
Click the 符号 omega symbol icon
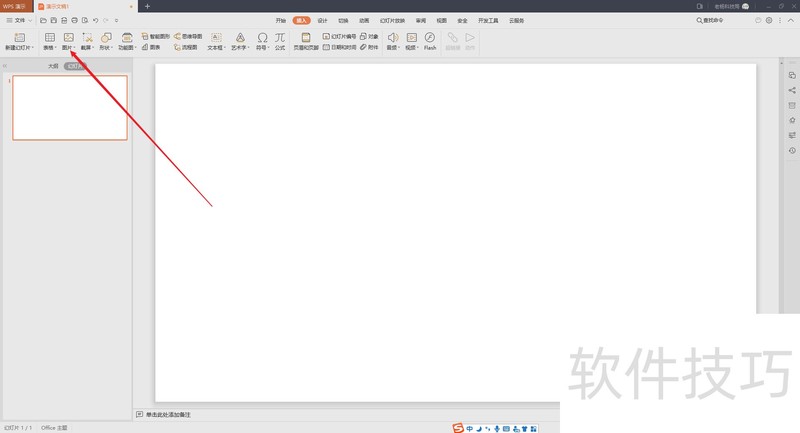(x=262, y=38)
